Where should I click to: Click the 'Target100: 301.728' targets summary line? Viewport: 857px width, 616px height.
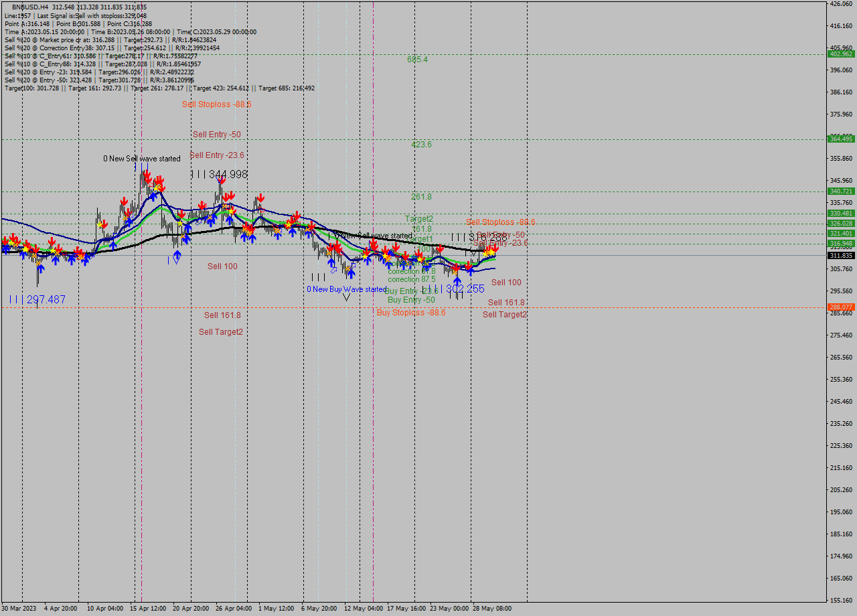159,88
